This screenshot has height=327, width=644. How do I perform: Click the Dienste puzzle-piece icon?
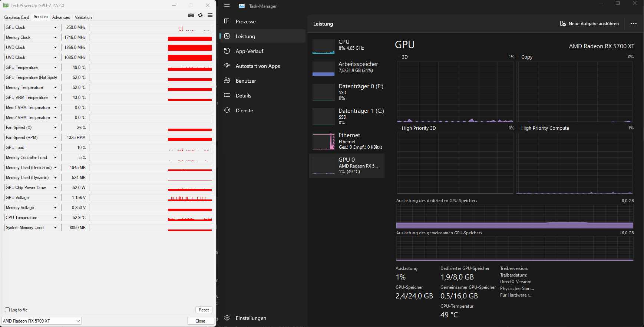tap(227, 110)
